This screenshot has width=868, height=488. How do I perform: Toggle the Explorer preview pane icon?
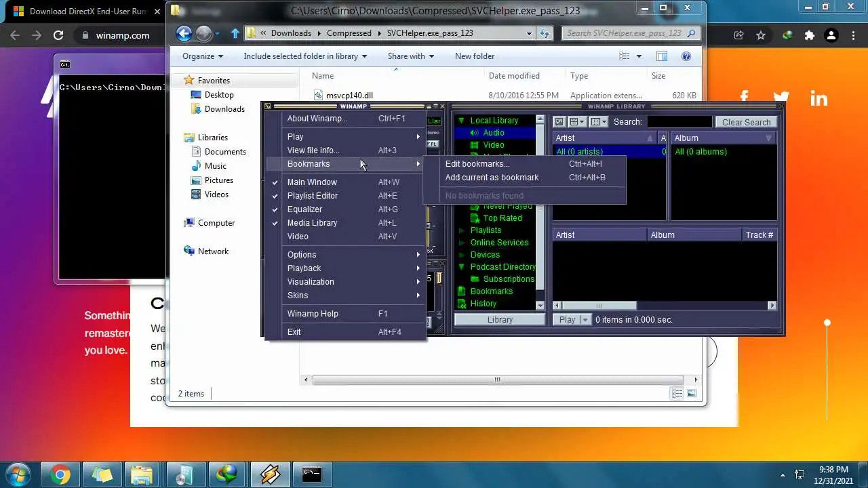point(662,56)
